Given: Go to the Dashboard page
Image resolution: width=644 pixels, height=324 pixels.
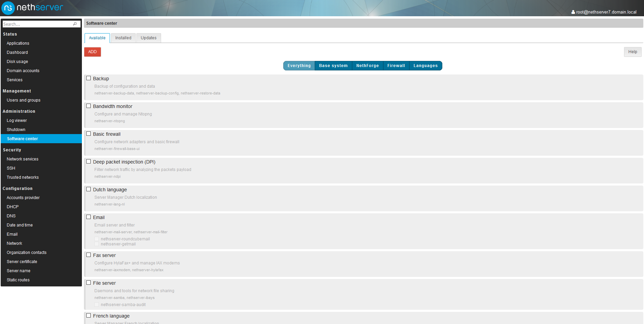Looking at the screenshot, I should pos(17,52).
